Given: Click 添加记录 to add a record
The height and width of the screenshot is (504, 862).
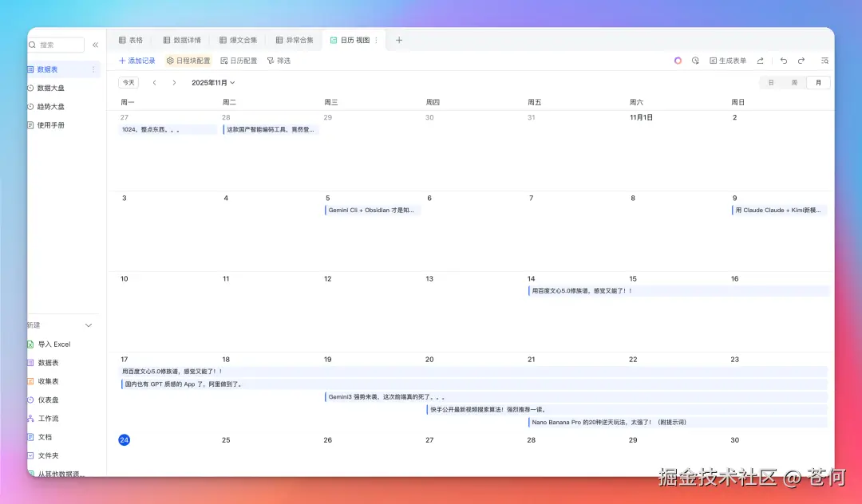Looking at the screenshot, I should (x=137, y=61).
